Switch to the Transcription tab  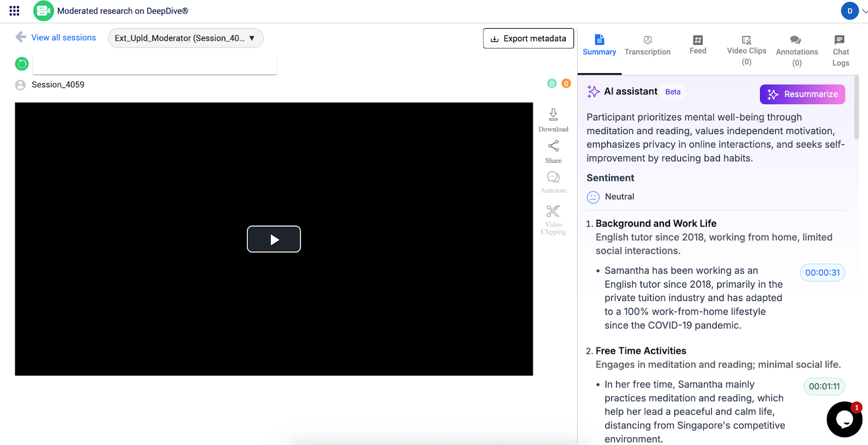pyautogui.click(x=647, y=46)
